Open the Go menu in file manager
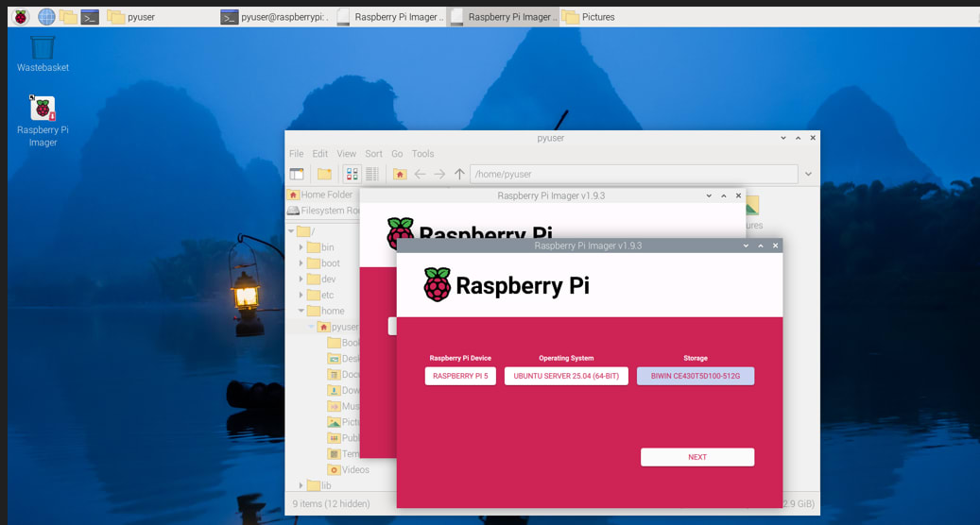The width and height of the screenshot is (980, 525). click(397, 154)
